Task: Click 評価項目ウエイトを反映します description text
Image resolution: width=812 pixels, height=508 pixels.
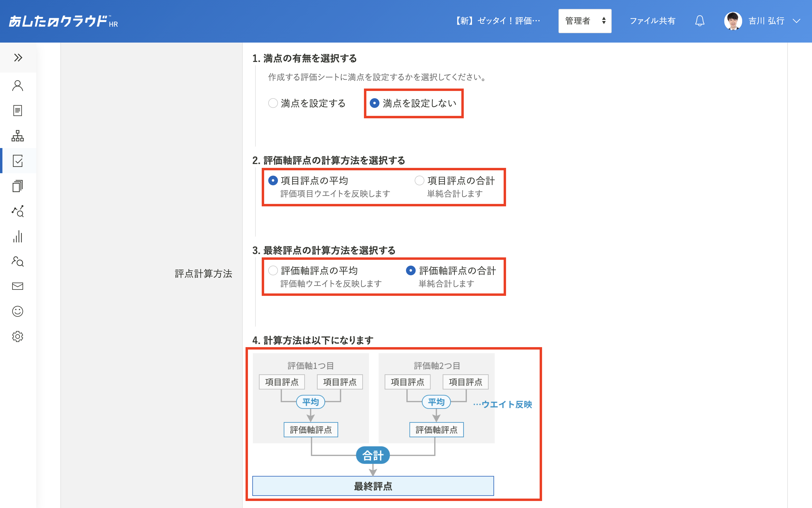Action: pos(335,194)
